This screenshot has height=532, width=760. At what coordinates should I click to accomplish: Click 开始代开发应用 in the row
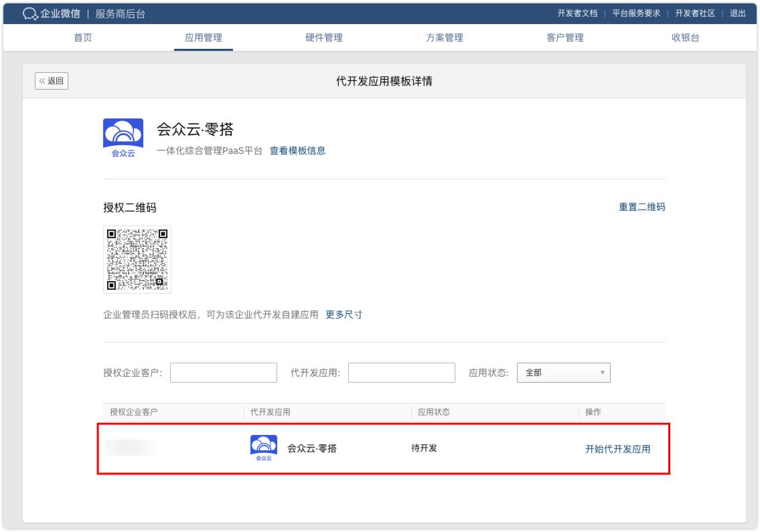click(x=617, y=449)
